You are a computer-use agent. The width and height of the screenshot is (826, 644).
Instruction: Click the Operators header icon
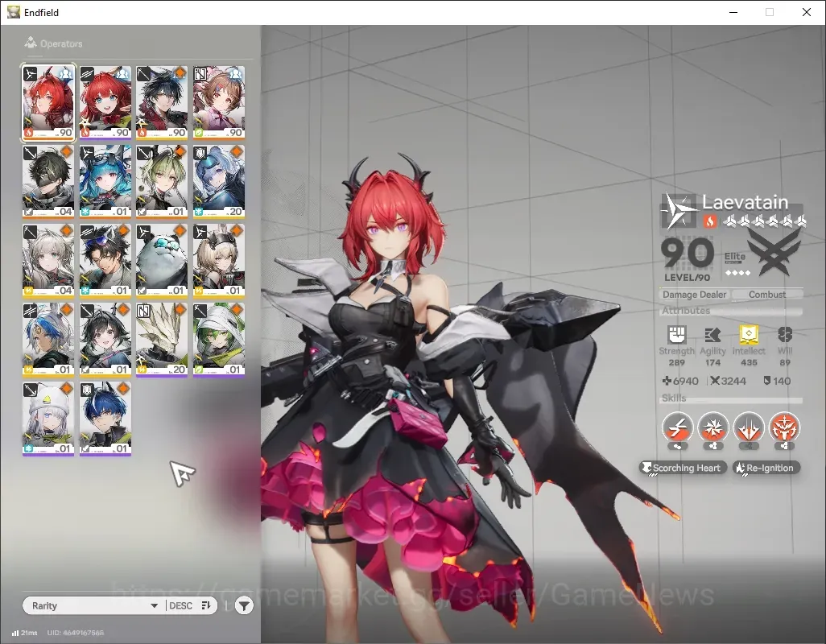[31, 43]
